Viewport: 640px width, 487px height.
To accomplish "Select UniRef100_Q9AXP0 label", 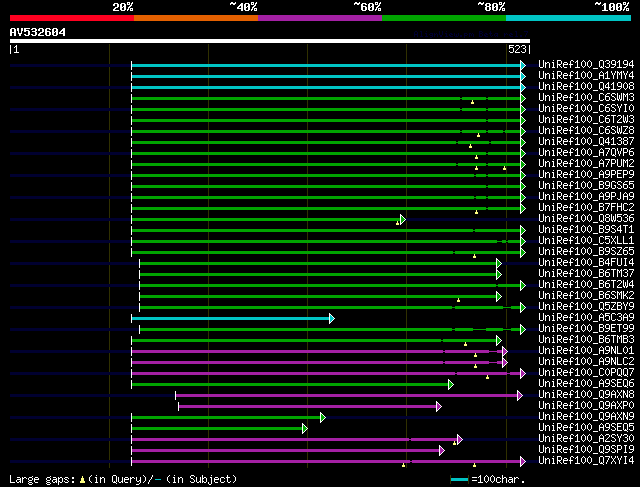I will (x=586, y=406).
